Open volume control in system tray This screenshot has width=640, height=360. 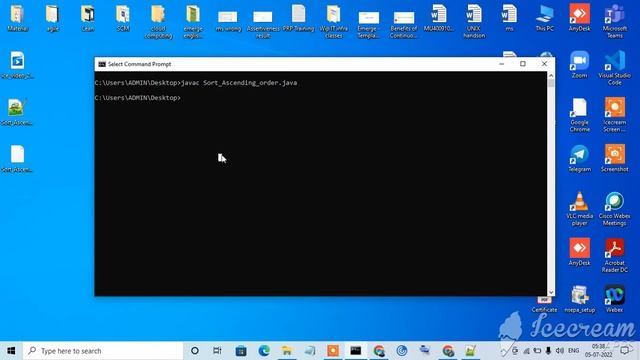(560, 351)
